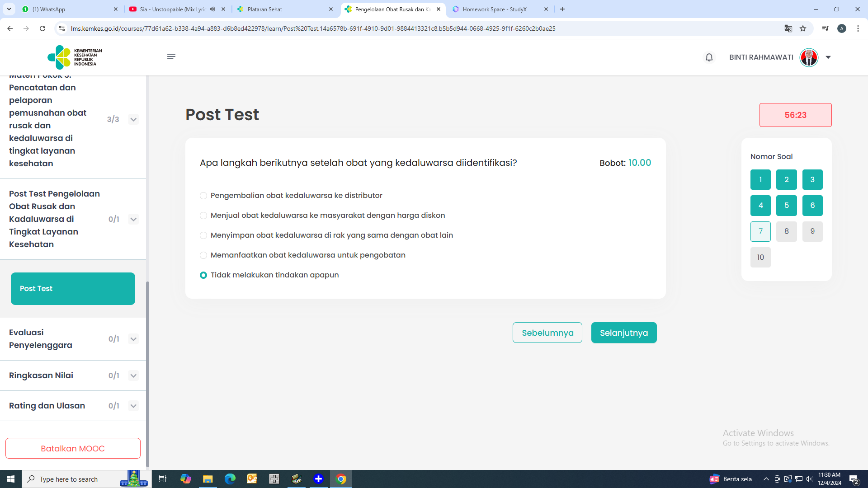868x488 pixels.
Task: Open the Outlook taskbar icon
Action: pyautogui.click(x=252, y=479)
